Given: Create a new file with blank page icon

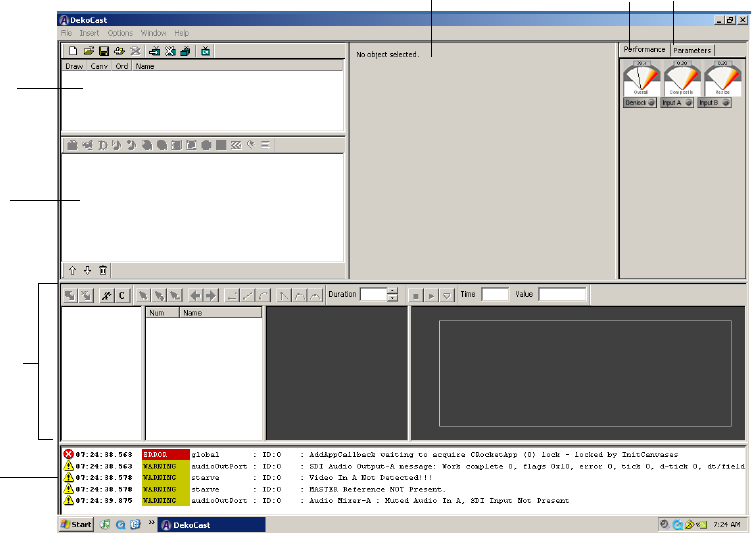Looking at the screenshot, I should pyautogui.click(x=72, y=51).
